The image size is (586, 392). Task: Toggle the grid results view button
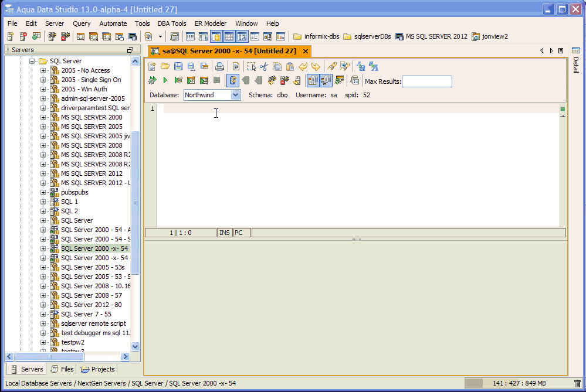313,80
